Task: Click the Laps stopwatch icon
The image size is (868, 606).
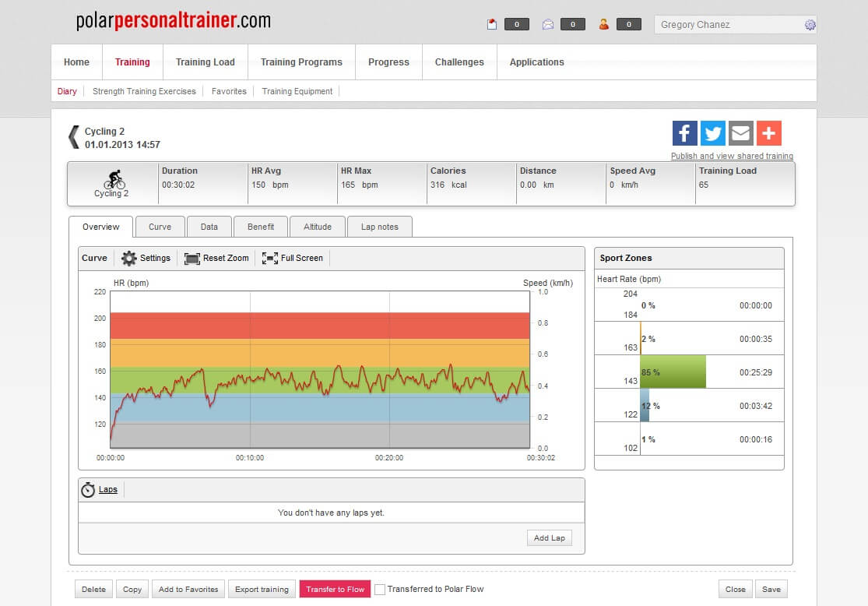Action: tap(87, 490)
